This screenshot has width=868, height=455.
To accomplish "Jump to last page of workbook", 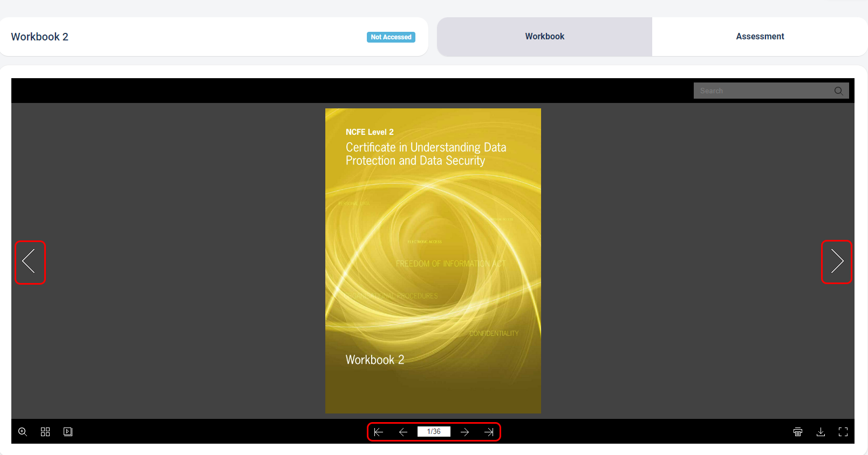I will (x=489, y=432).
